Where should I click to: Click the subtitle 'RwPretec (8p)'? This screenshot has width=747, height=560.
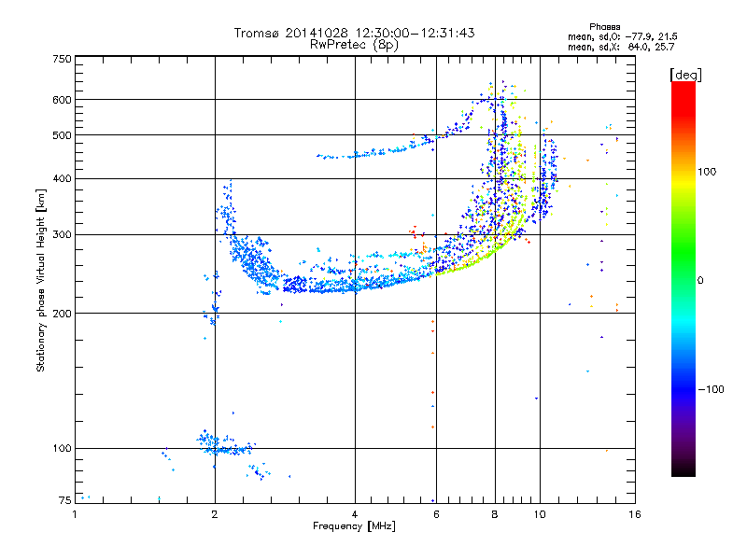click(354, 45)
